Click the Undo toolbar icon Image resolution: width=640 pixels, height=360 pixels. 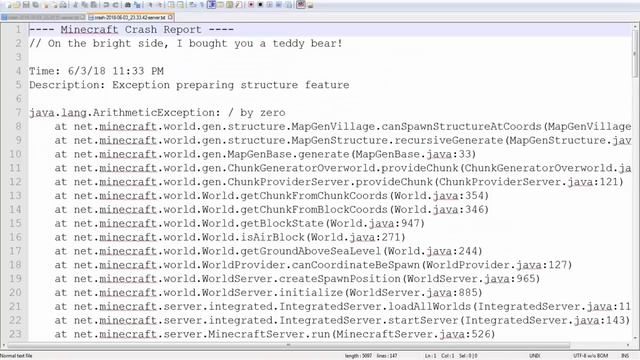pyautogui.click(x=106, y=5)
